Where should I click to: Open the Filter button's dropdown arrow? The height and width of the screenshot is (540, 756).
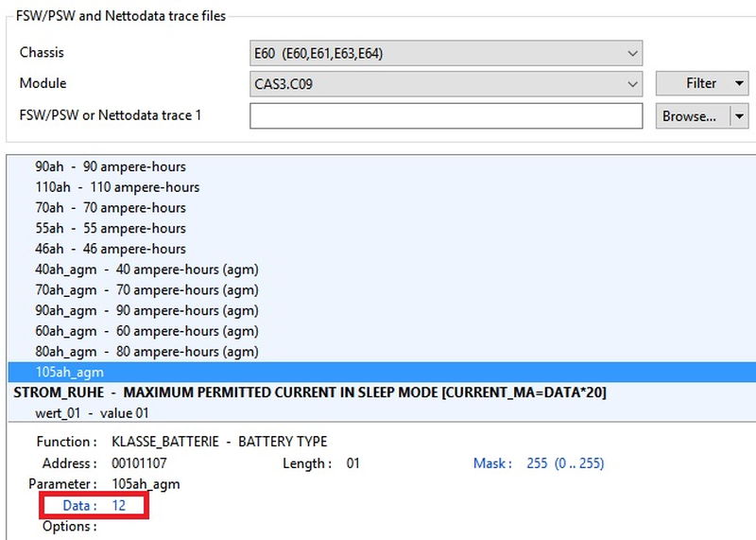738,83
